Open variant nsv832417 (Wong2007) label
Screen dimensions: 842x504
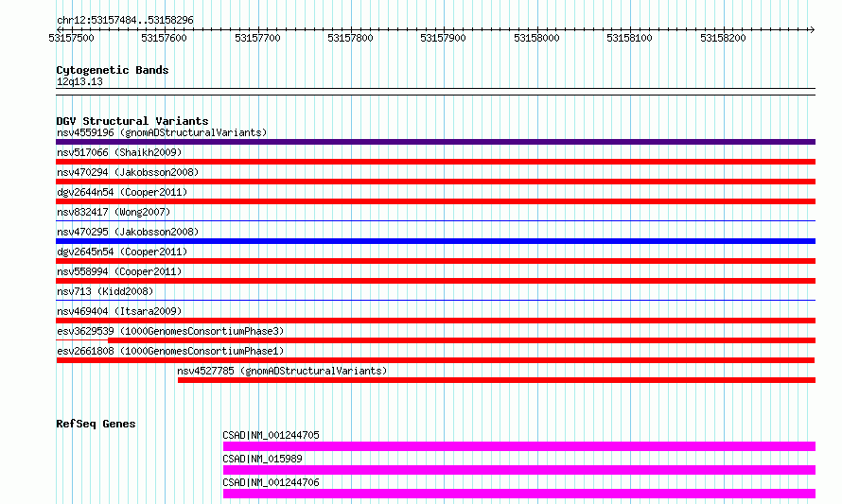point(114,212)
